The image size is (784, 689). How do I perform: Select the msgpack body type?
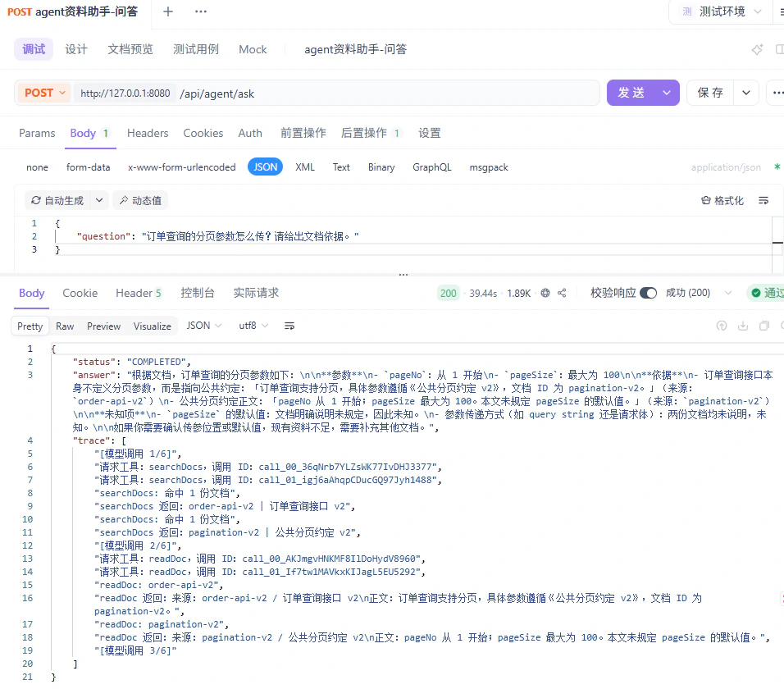pyautogui.click(x=489, y=167)
